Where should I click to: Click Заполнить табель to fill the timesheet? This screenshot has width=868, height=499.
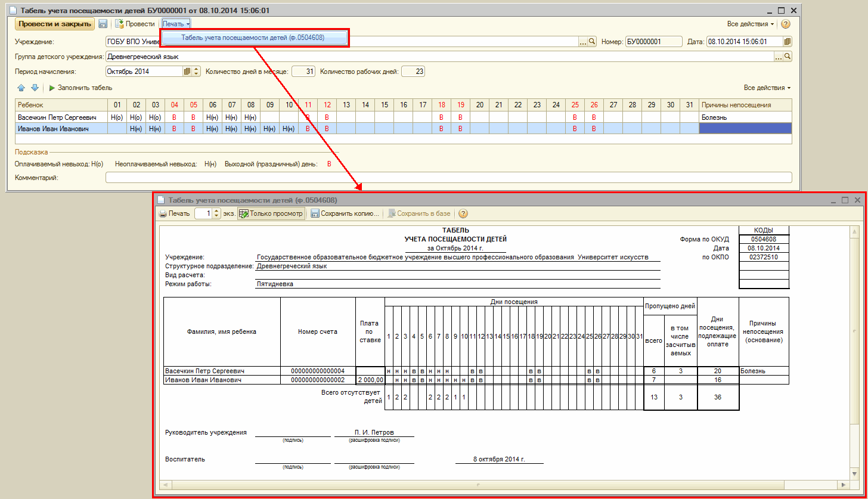[80, 88]
